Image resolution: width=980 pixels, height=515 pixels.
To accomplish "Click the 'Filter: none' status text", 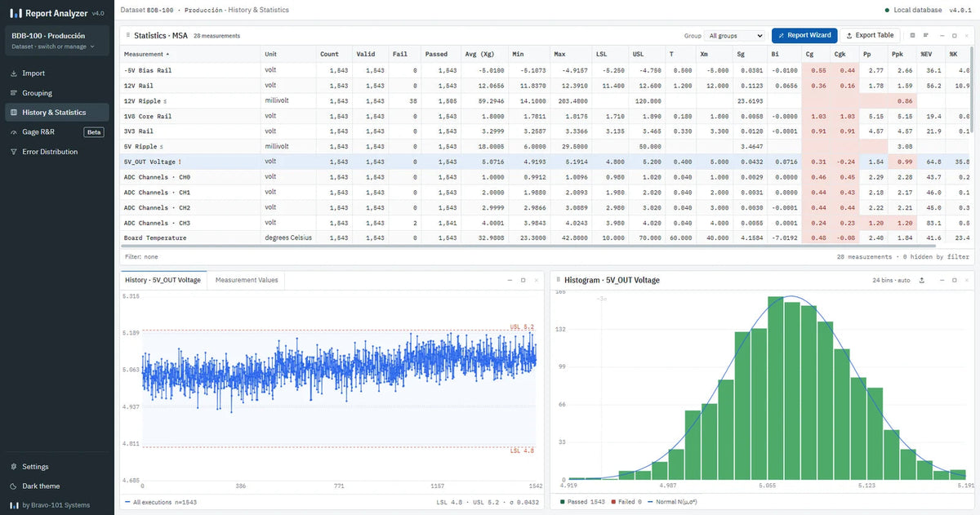I will [141, 256].
